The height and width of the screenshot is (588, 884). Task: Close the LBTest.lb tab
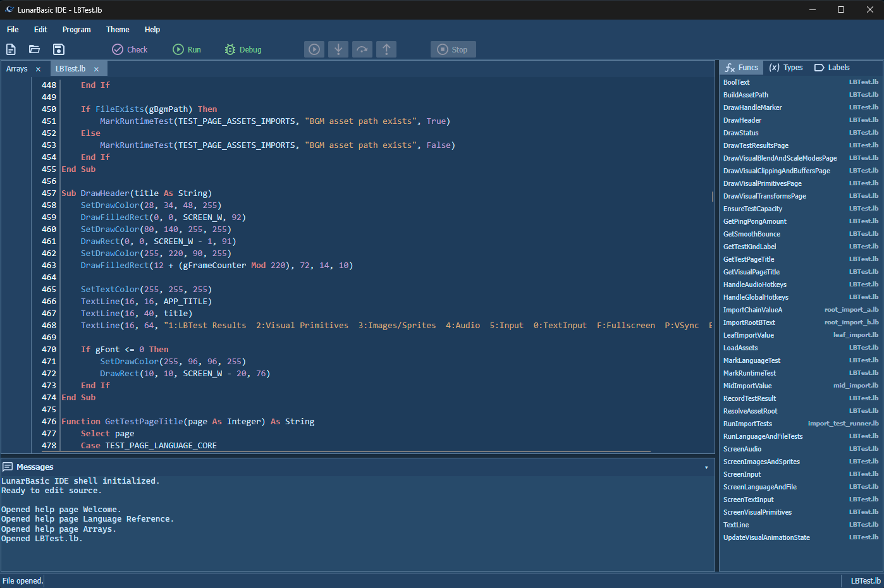pyautogui.click(x=96, y=68)
